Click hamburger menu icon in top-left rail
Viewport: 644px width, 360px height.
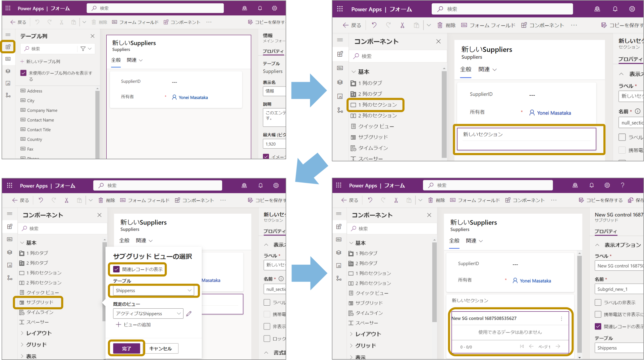[8, 35]
